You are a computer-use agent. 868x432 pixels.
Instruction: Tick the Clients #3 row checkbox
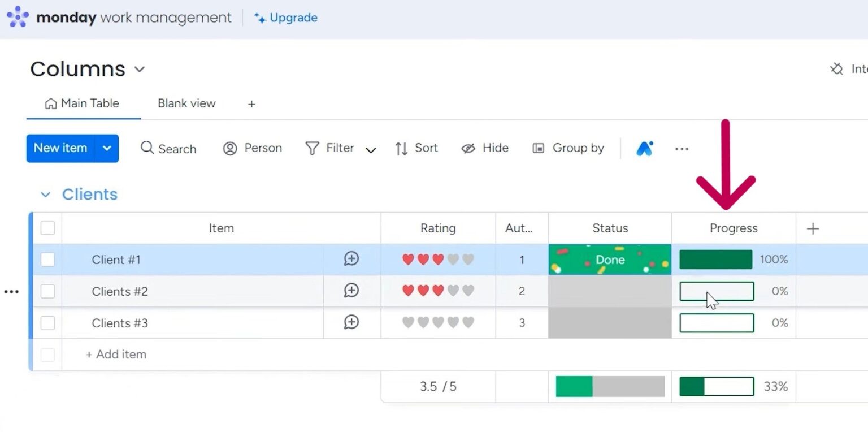[47, 323]
